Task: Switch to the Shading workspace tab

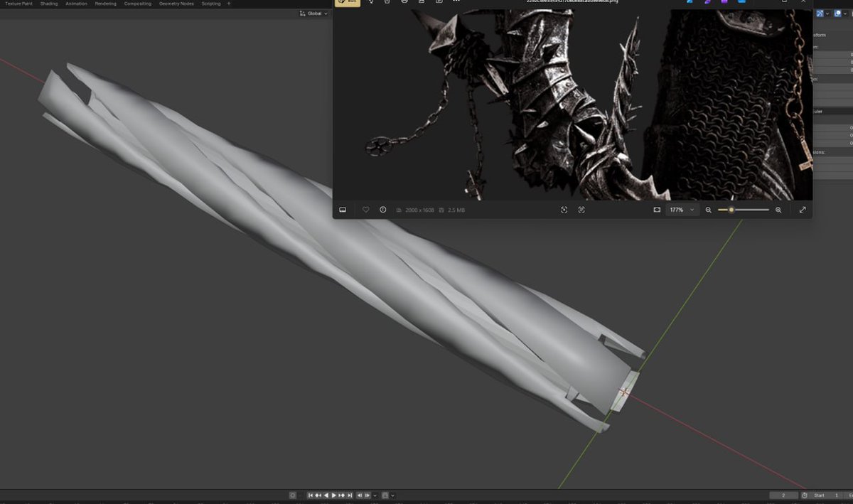Action: [49, 4]
